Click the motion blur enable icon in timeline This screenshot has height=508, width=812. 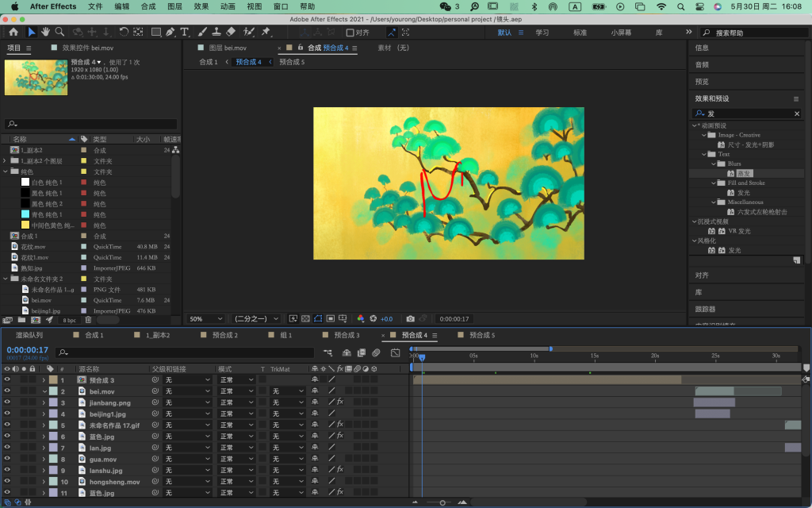tap(376, 353)
